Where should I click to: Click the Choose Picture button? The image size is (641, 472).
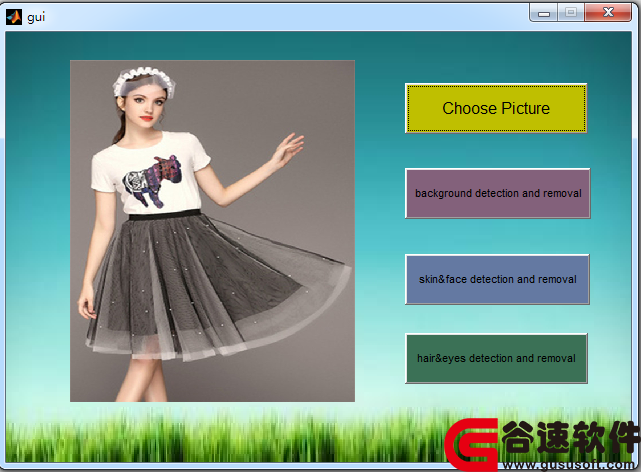(496, 108)
